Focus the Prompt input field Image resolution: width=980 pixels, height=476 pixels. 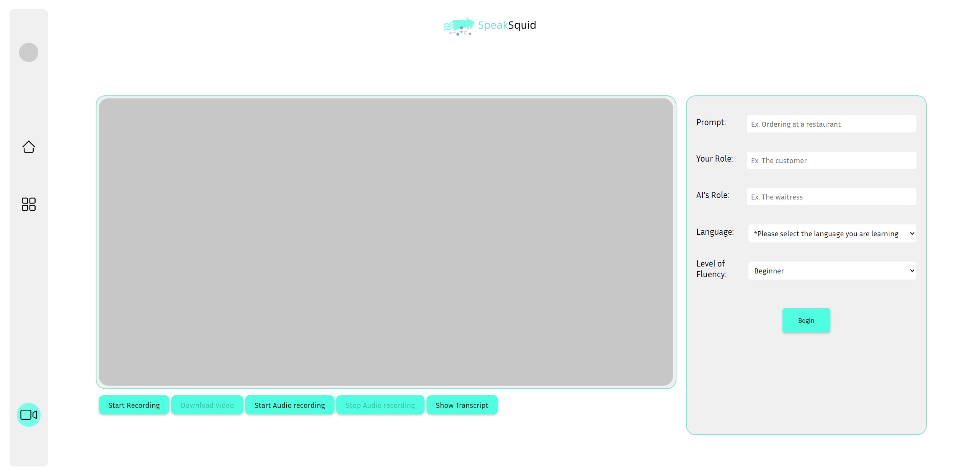tap(831, 124)
